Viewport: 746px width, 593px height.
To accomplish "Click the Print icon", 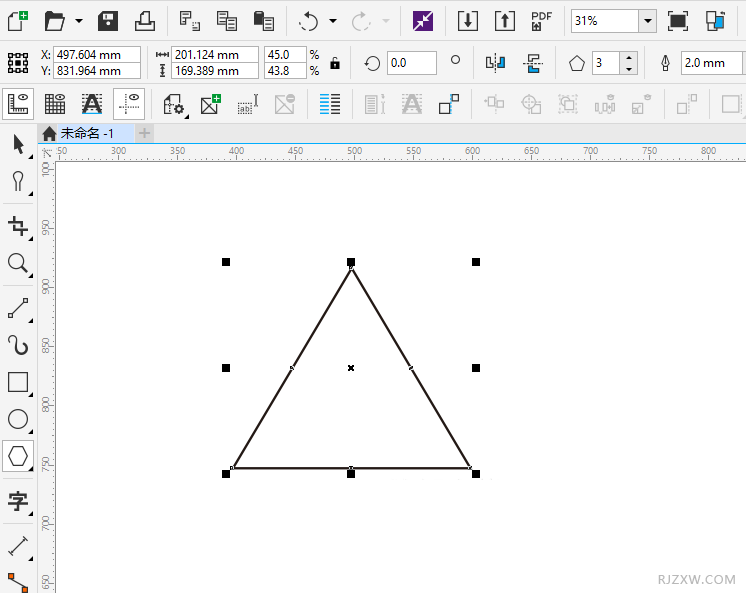I will click(145, 20).
